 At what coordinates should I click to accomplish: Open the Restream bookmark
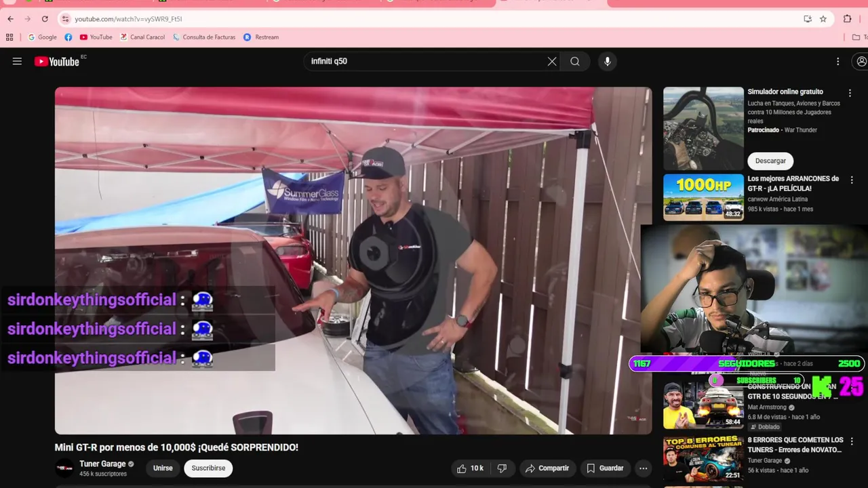click(261, 37)
